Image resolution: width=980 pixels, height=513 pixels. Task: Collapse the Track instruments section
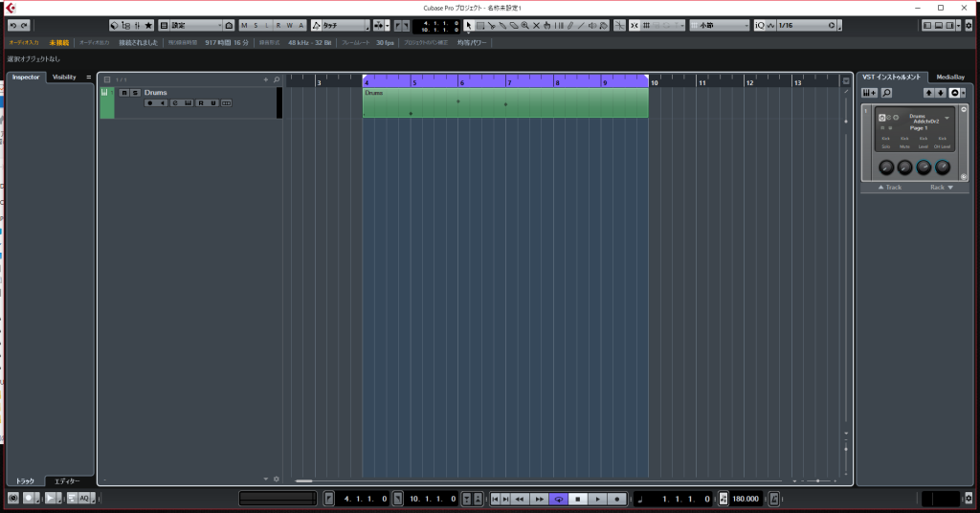pos(880,188)
